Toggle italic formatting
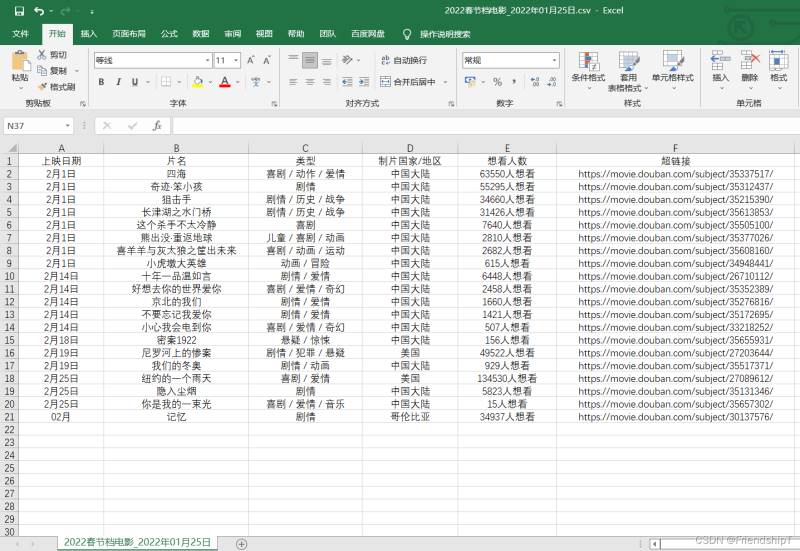This screenshot has height=551, width=800. (x=118, y=82)
